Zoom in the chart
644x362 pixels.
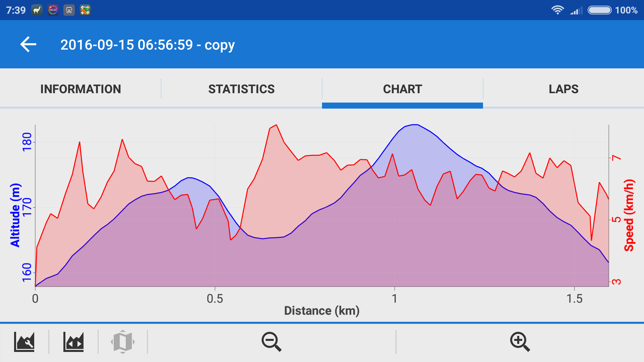pyautogui.click(x=520, y=342)
